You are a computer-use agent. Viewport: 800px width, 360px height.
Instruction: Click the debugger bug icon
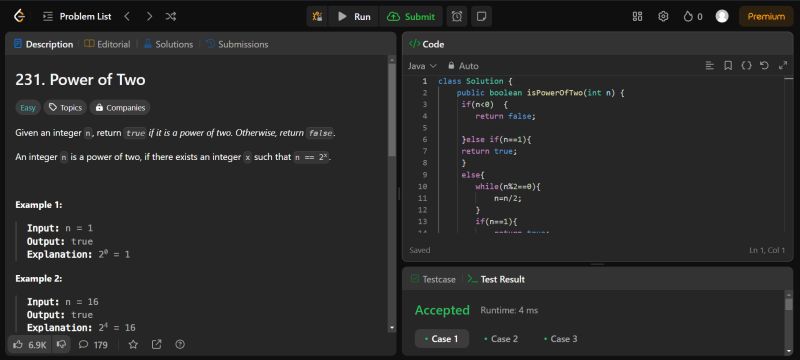317,16
